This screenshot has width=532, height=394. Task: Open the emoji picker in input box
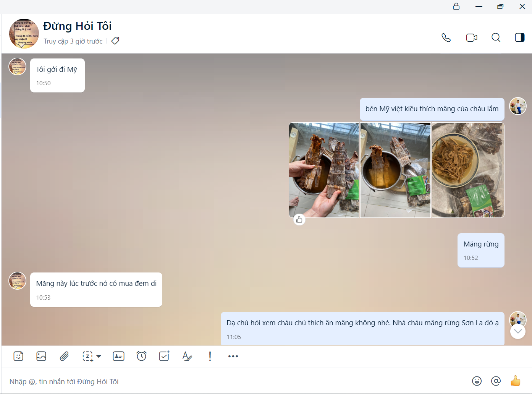[477, 381]
